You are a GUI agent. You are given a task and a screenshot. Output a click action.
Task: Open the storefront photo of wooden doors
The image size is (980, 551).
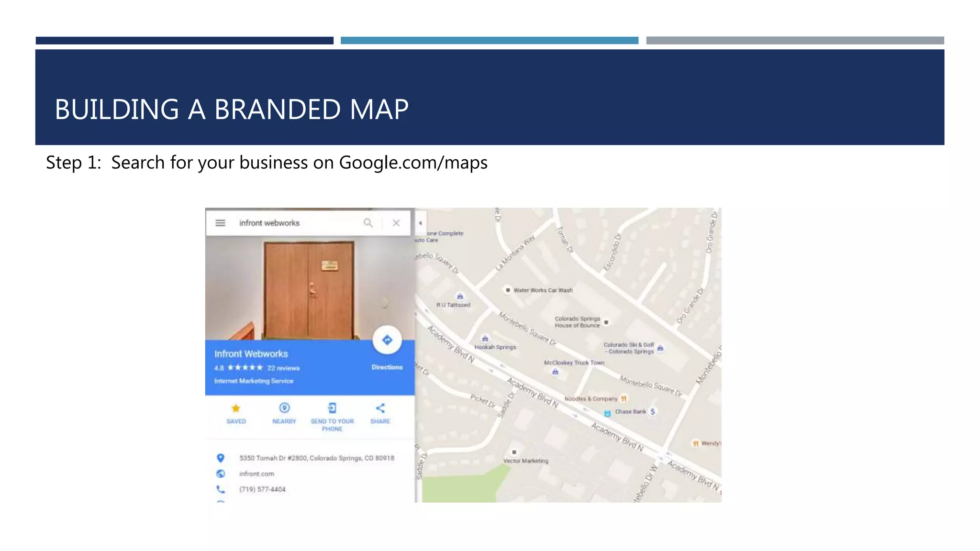click(x=310, y=288)
